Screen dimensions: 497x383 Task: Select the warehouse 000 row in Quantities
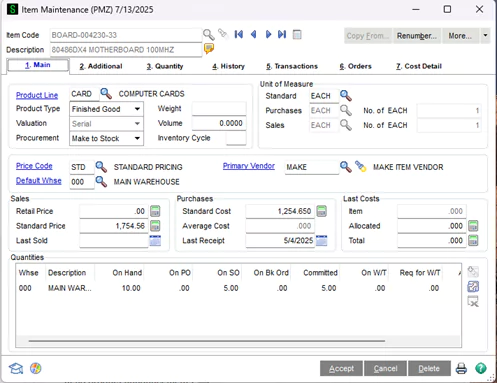[x=238, y=288]
